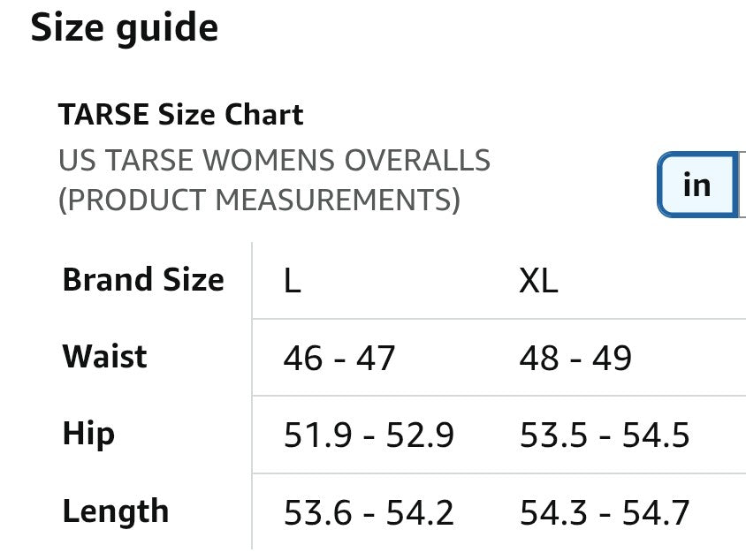Select the Brand Size row header

click(x=143, y=279)
